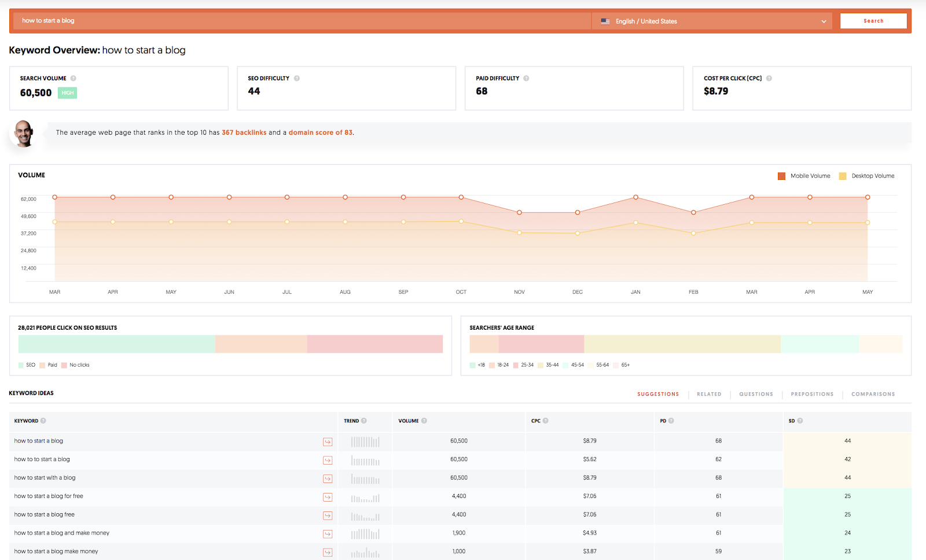This screenshot has width=926, height=560.
Task: Click the arrow icon for 'how to to start a blog'
Action: (x=328, y=460)
